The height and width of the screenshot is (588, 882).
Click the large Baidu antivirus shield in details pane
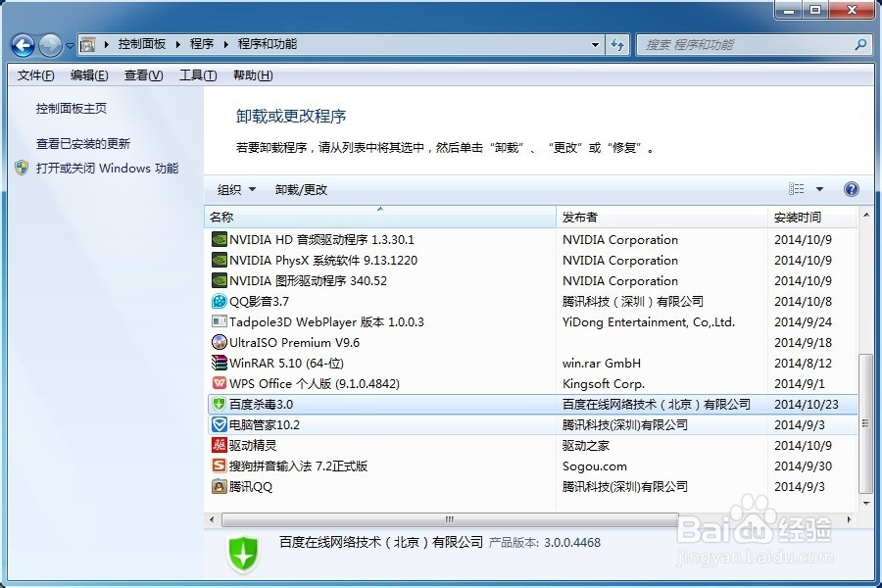243,553
